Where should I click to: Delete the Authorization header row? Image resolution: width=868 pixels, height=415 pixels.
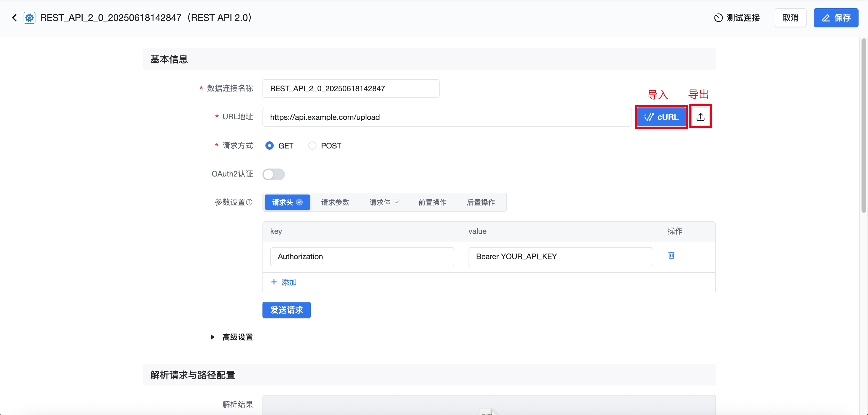coord(671,255)
